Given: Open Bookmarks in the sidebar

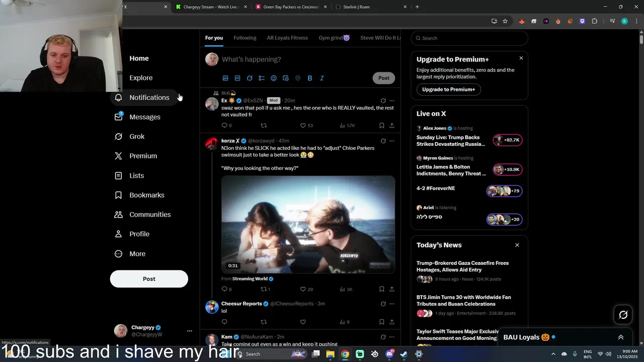Looking at the screenshot, I should coord(140,195).
